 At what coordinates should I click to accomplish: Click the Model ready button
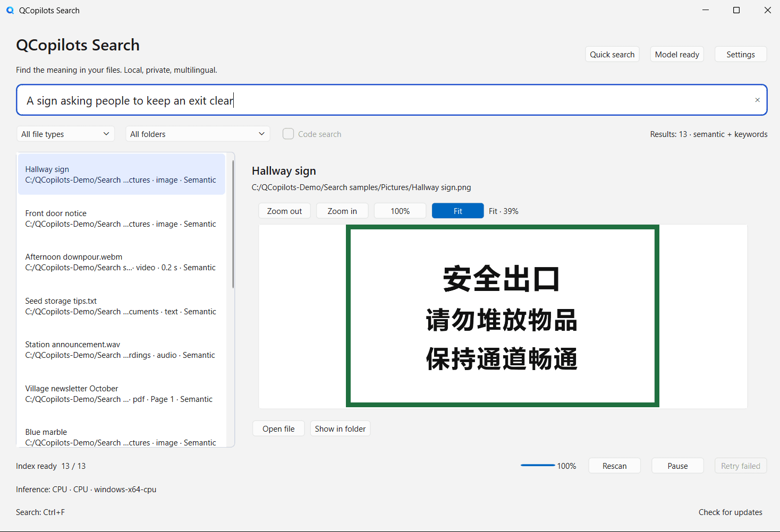(x=677, y=54)
